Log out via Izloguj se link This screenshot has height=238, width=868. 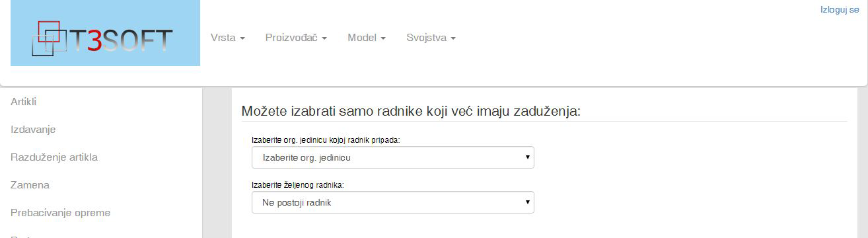point(839,10)
